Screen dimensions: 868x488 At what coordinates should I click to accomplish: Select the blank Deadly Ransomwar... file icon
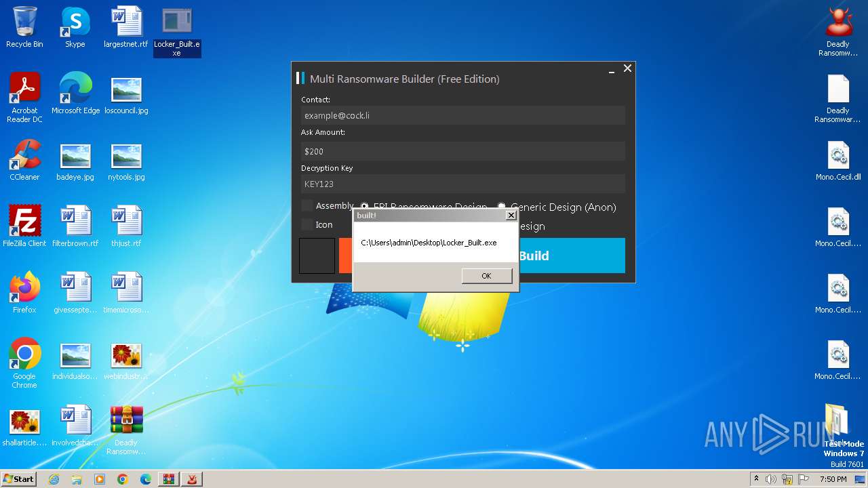coord(838,98)
